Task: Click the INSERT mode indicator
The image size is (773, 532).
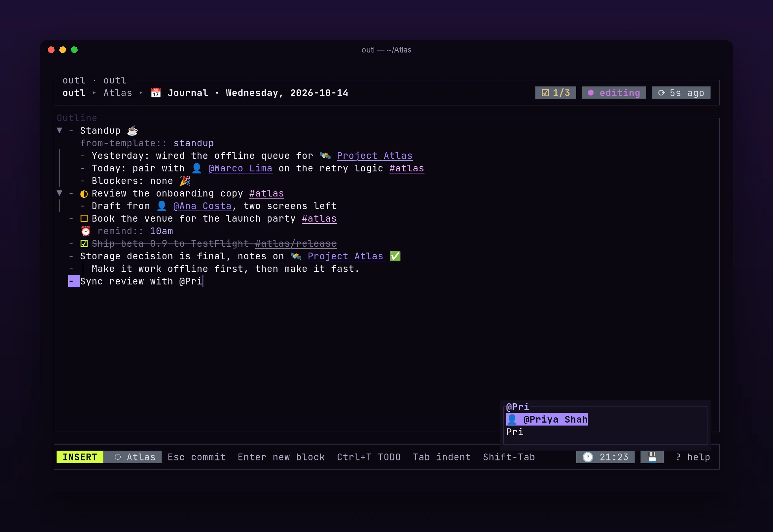Action: (80, 457)
